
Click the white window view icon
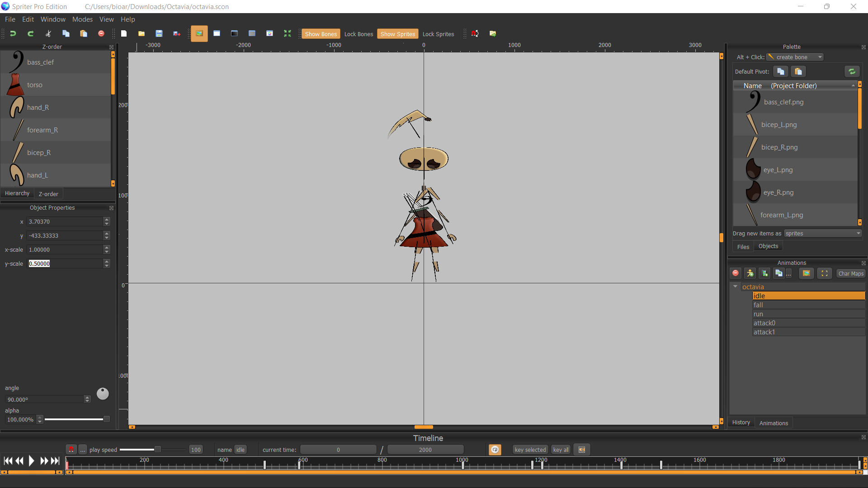217,33
